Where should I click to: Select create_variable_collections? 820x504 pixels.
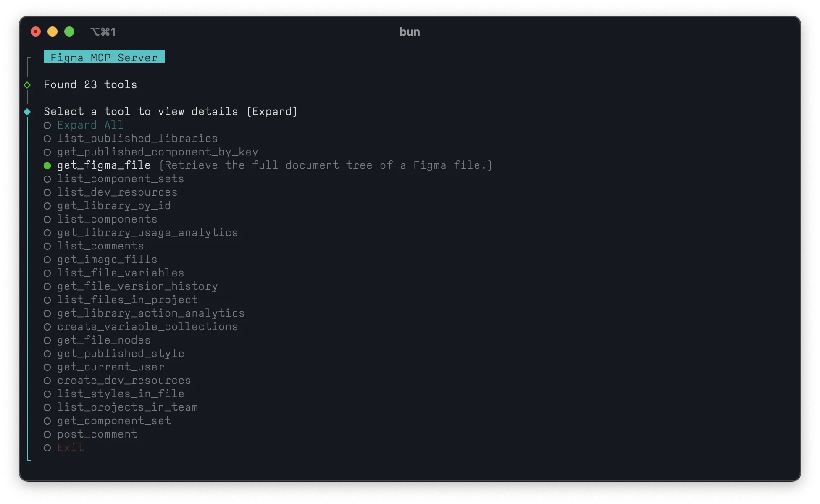147,326
